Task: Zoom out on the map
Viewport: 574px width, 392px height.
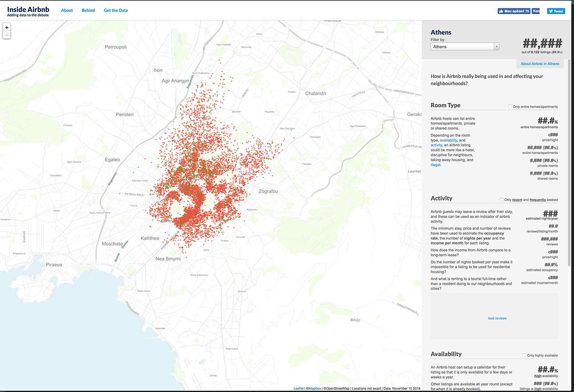Action: pyautogui.click(x=7, y=35)
